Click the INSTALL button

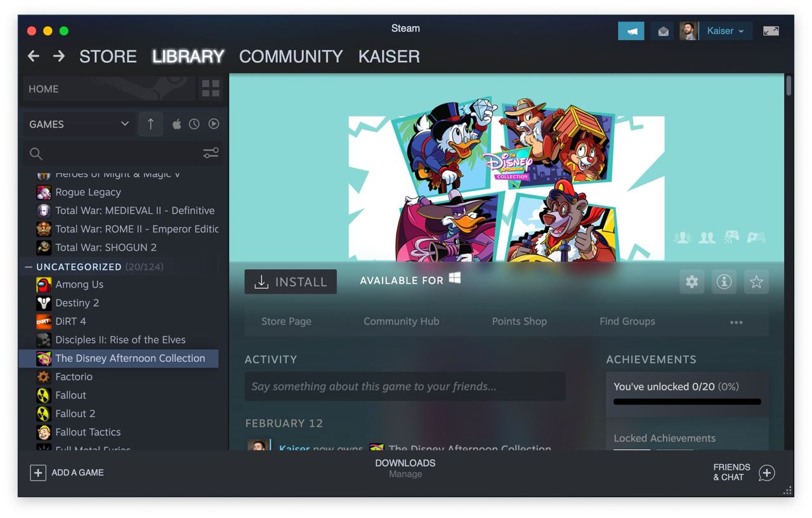tap(291, 282)
